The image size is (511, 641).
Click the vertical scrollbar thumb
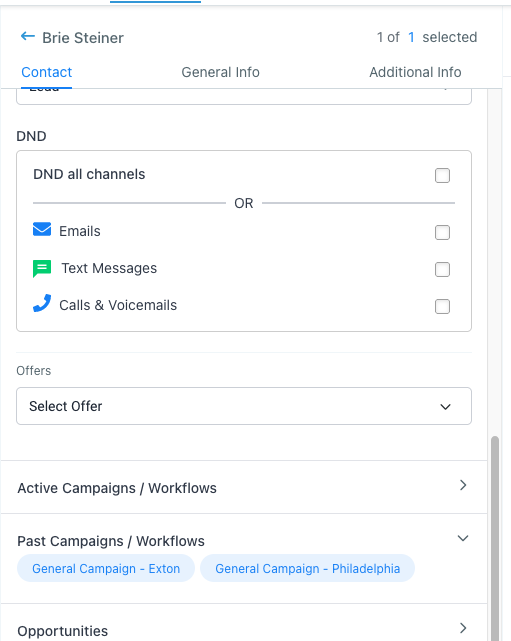(x=495, y=538)
